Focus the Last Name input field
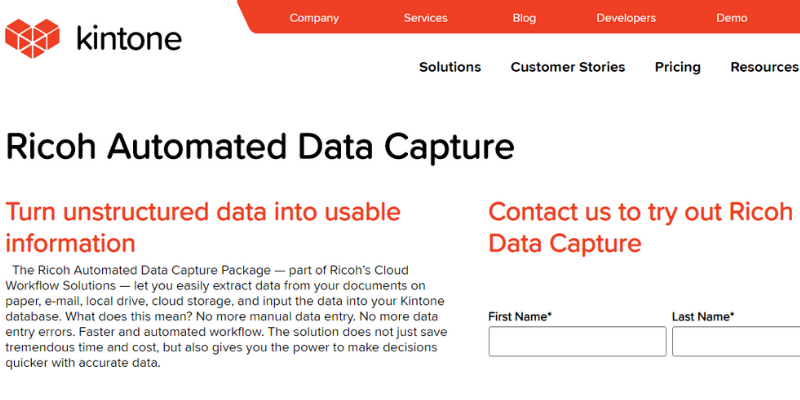 coord(736,341)
